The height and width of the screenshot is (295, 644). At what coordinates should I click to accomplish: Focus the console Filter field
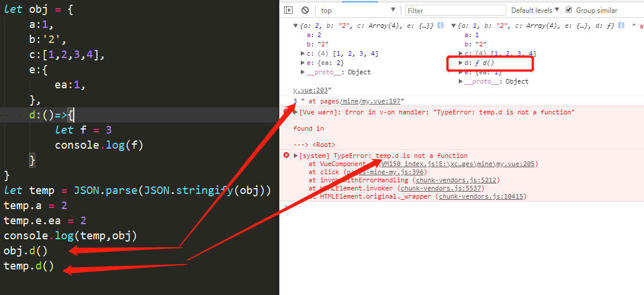click(x=455, y=10)
